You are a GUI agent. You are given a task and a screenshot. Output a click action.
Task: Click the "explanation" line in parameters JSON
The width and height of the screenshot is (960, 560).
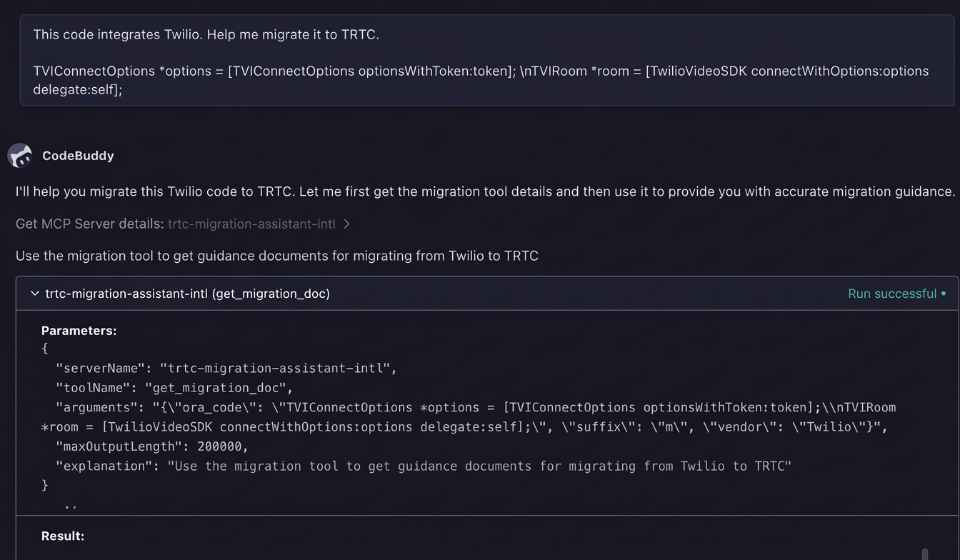coord(423,466)
